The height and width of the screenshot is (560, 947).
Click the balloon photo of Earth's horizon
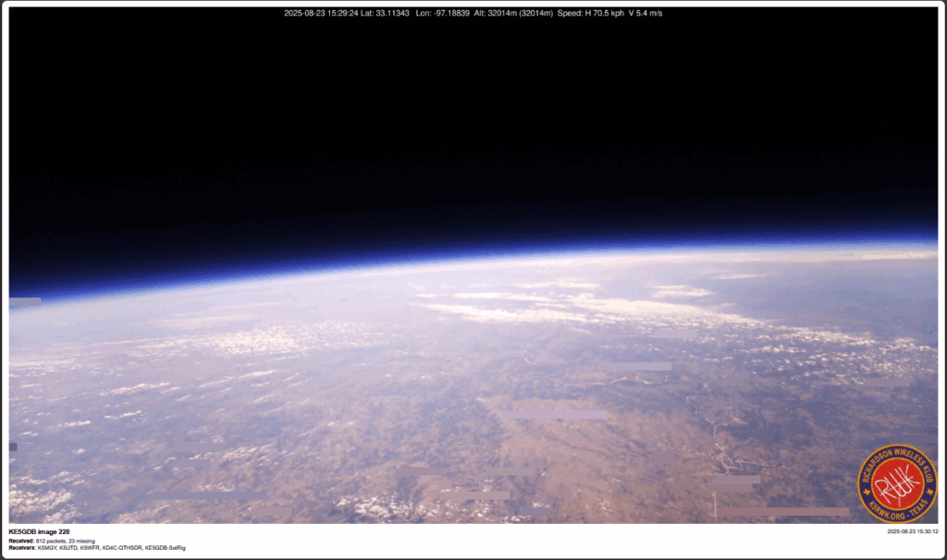point(473,265)
